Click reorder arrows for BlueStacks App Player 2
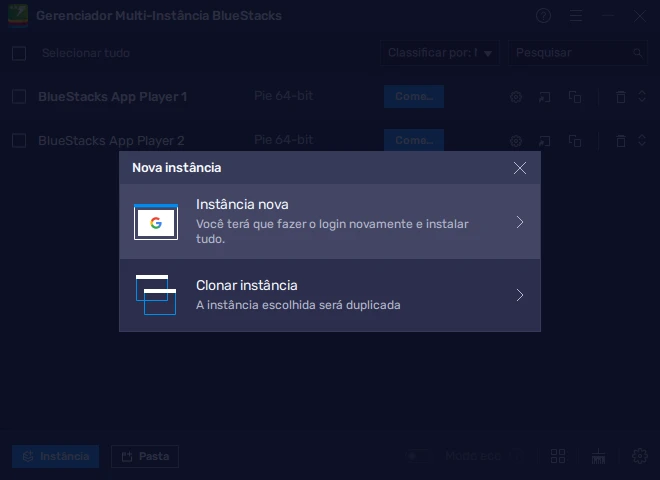660x480 pixels. click(x=642, y=140)
